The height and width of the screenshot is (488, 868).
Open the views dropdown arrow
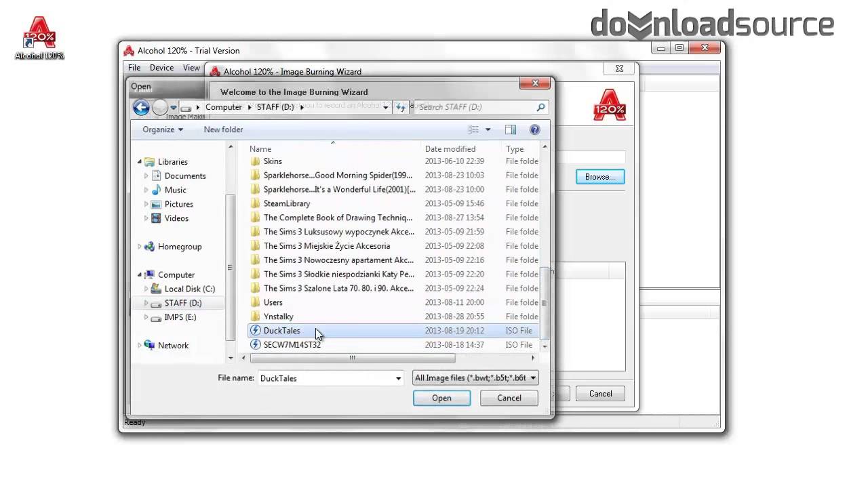point(488,129)
